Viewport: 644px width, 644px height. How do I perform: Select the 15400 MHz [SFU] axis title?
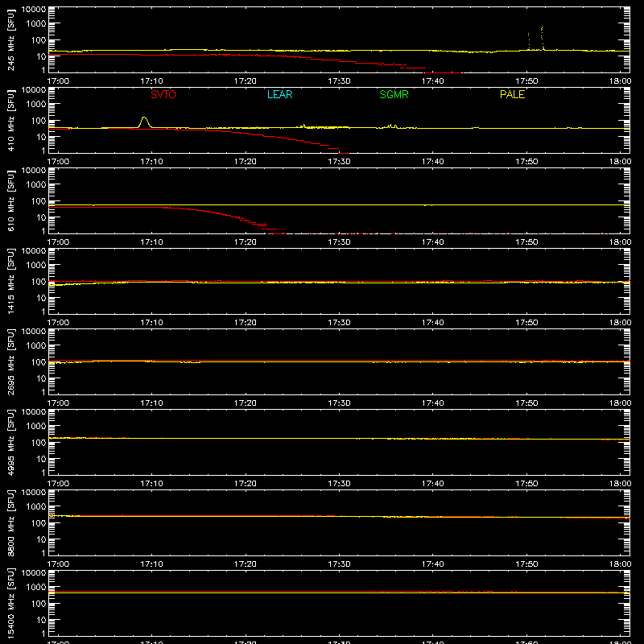tap(11, 604)
